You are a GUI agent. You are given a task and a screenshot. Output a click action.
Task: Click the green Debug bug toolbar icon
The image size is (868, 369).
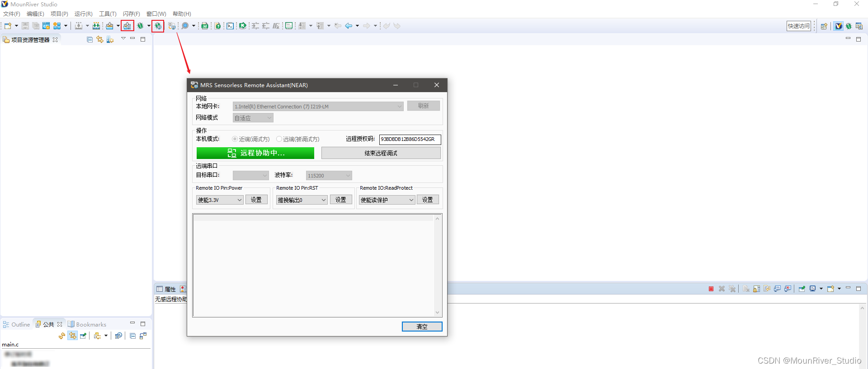coord(141,26)
